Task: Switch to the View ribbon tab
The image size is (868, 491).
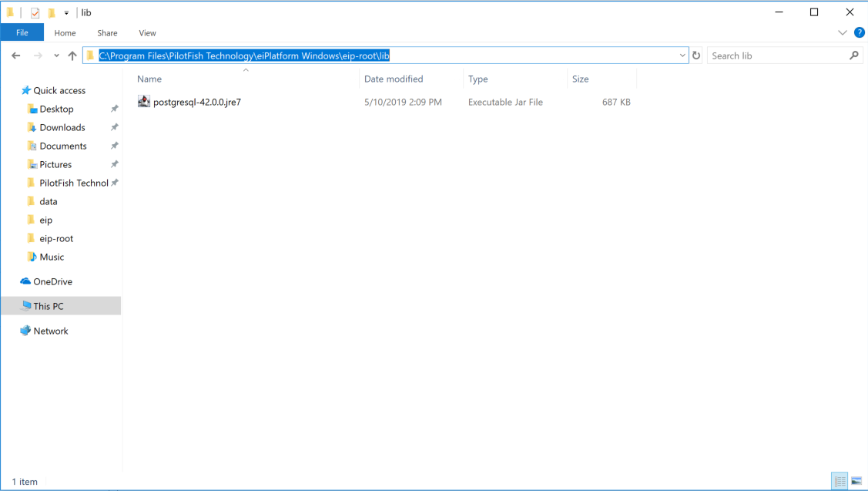Action: 147,32
